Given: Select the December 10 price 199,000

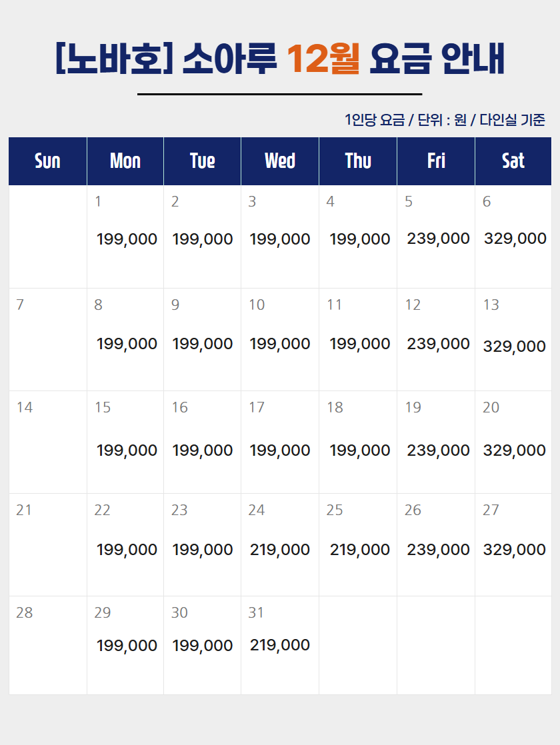Looking at the screenshot, I should coord(280,344).
